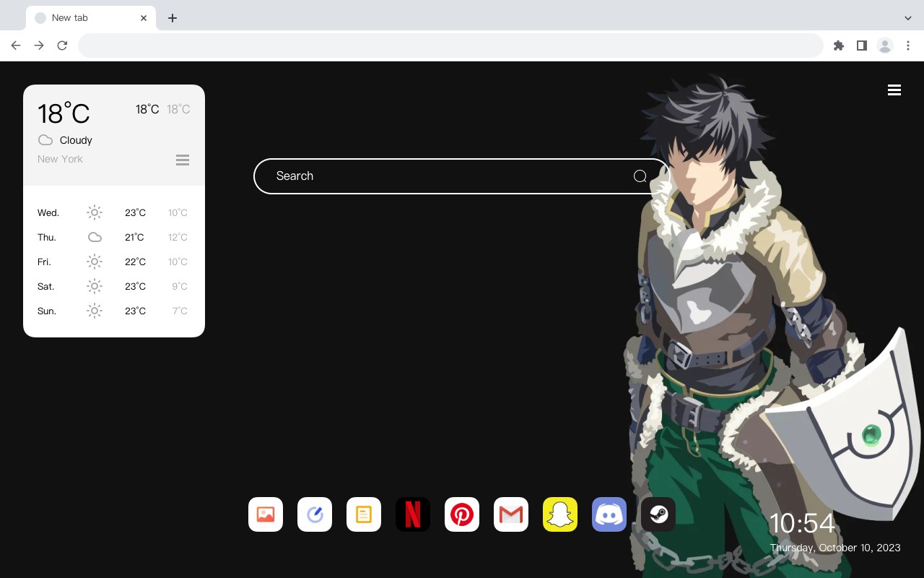Select the Sat. forecast row label
924x578 pixels.
[x=46, y=286]
